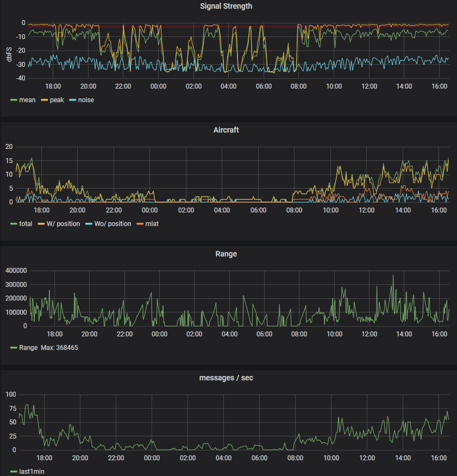Click the orange color line beside mlat
This screenshot has height=476, width=457.
140,224
